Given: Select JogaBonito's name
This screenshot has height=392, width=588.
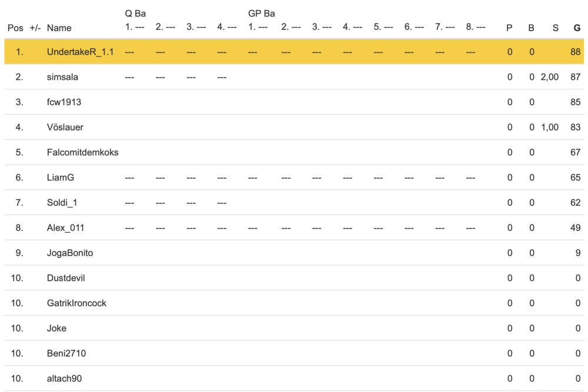Looking at the screenshot, I should click(70, 253).
